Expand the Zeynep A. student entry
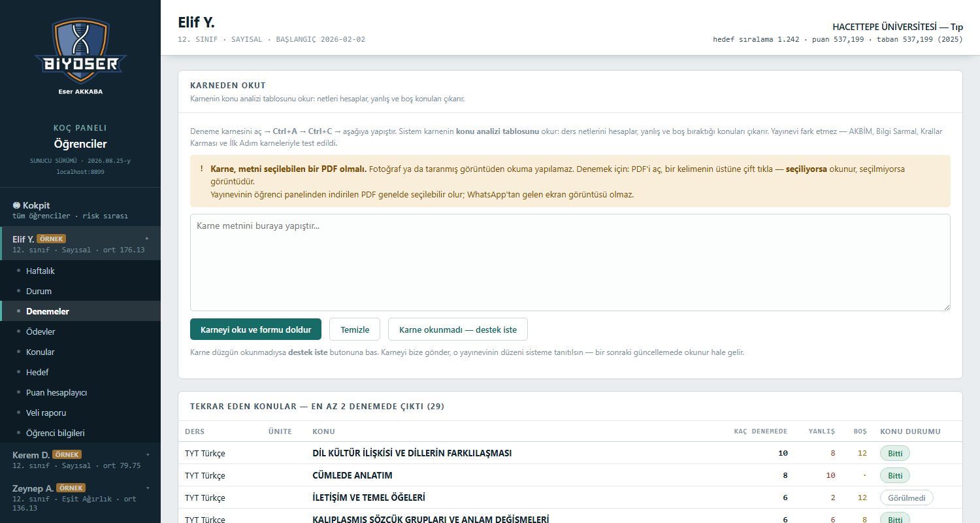Viewport: 980px width, 523px height. [80, 498]
